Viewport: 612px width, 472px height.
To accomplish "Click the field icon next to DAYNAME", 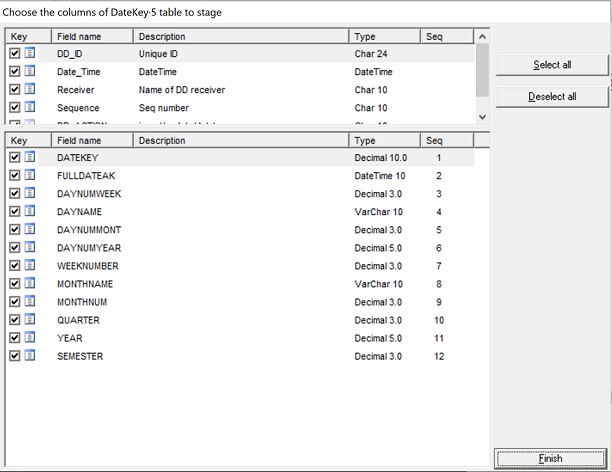I will coord(30,212).
